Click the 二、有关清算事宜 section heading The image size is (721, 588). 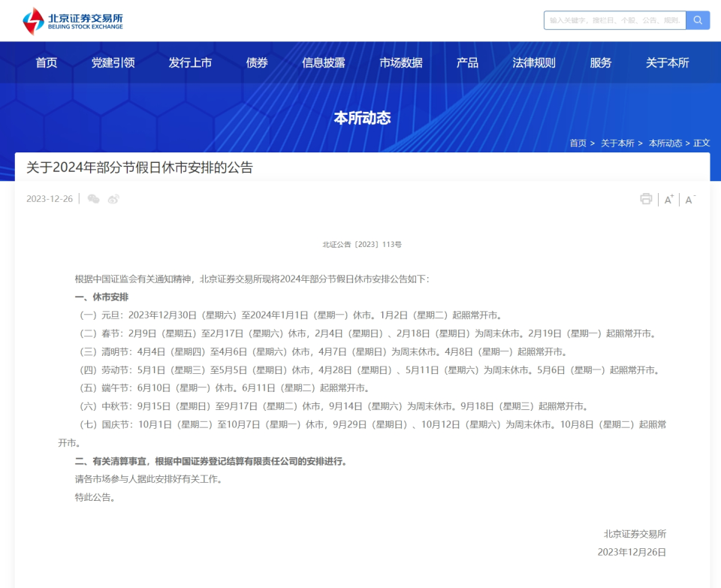point(210,461)
